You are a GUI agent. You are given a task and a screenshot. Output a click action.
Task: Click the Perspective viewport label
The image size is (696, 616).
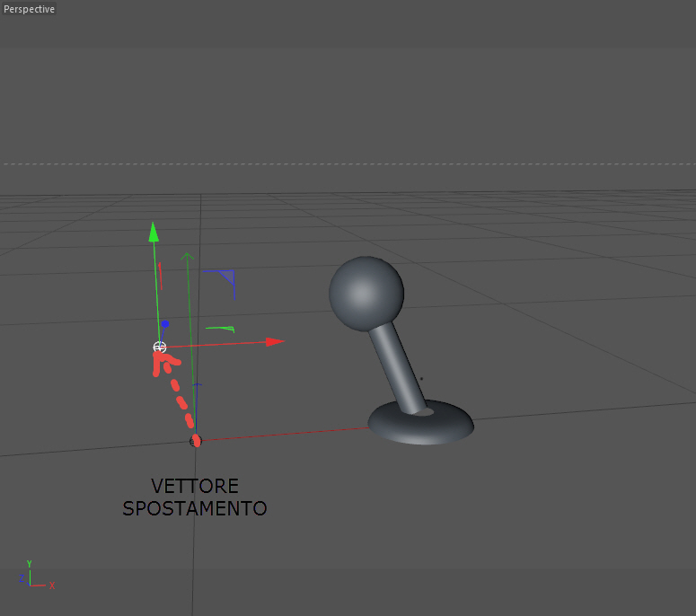tap(29, 9)
